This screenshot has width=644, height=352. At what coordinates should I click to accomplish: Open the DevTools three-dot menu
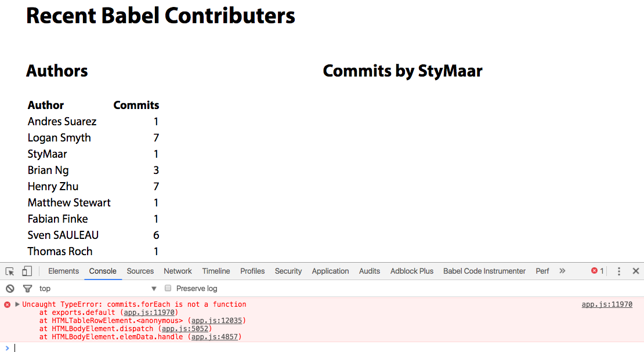click(x=619, y=271)
